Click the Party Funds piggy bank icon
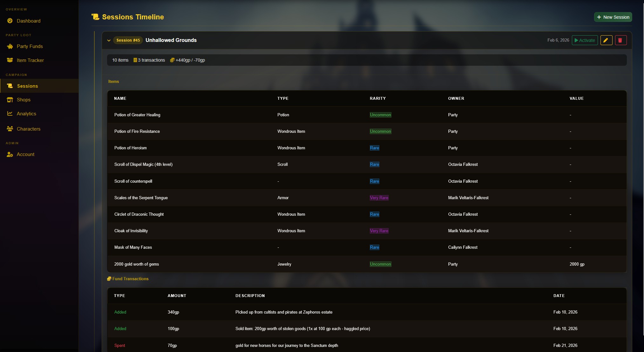644x352 pixels. [x=10, y=46]
